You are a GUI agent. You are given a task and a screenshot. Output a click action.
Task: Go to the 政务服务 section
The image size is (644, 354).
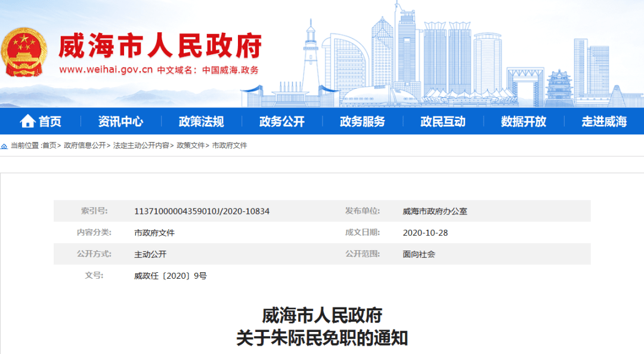[x=362, y=122]
